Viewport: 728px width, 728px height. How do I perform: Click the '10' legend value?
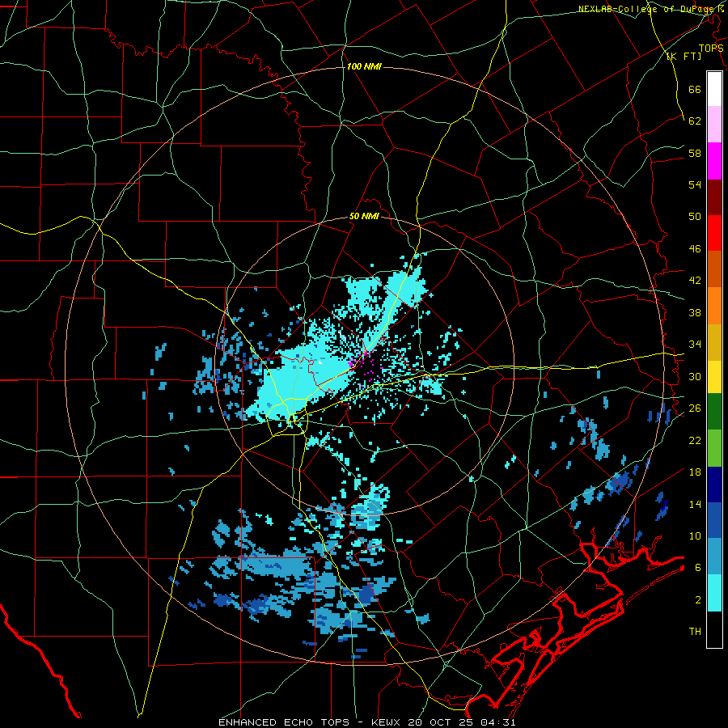(695, 535)
